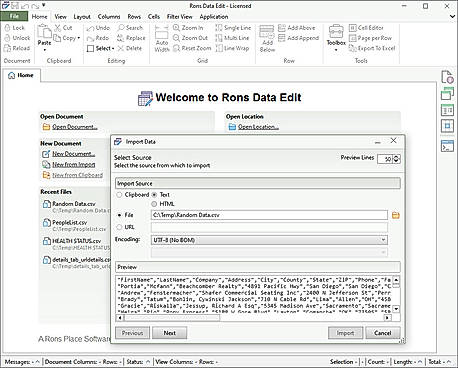Click the Open Document... link

point(75,127)
